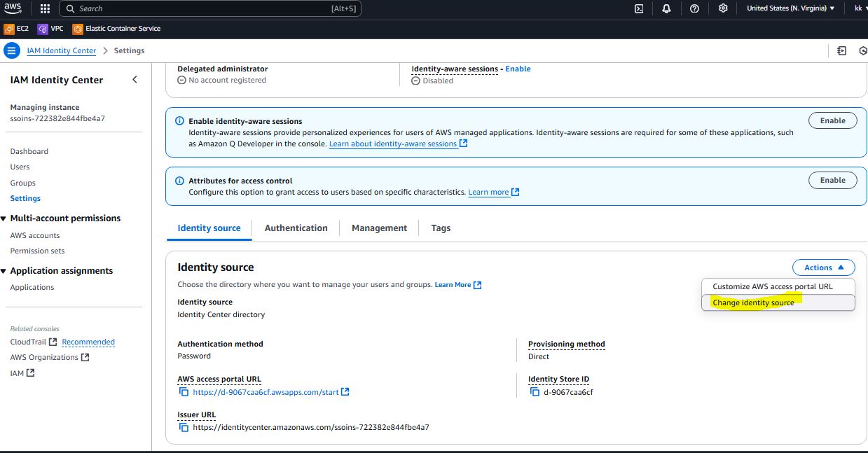Copy the AWS access portal URL
The height and width of the screenshot is (453, 868).
coord(184,392)
